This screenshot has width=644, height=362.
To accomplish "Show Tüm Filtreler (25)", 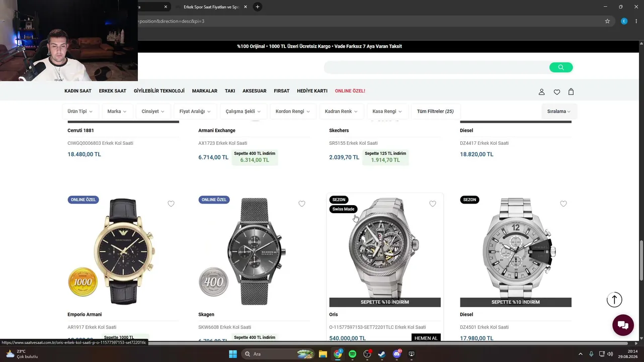I will point(435,111).
